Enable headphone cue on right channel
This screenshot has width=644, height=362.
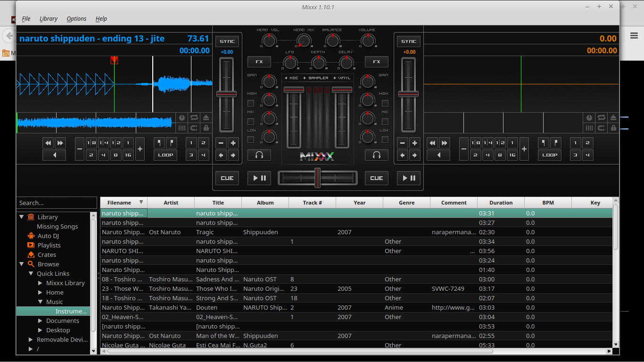click(376, 155)
